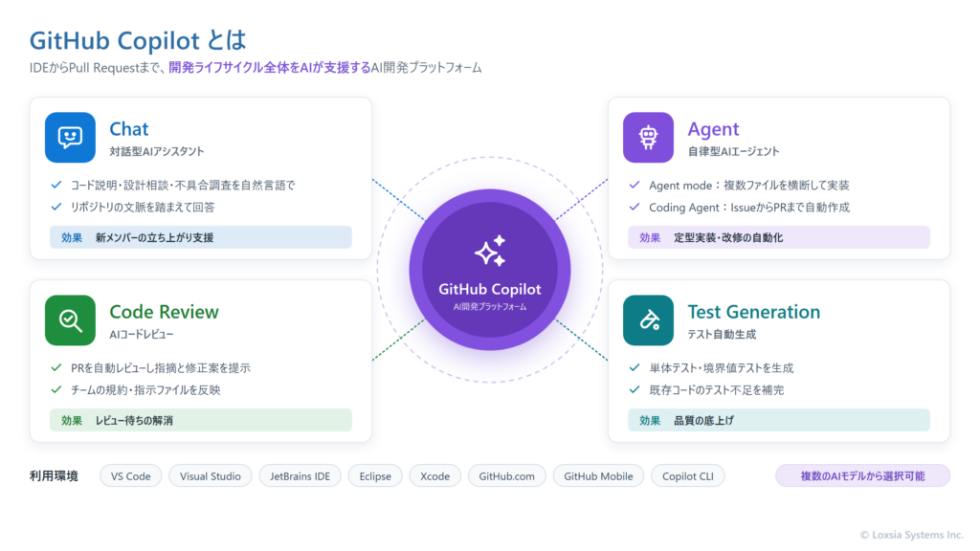The width and height of the screenshot is (980, 551).
Task: Click the text Coding Agent：IssueからPRまで自動作成
Action: 748,207
